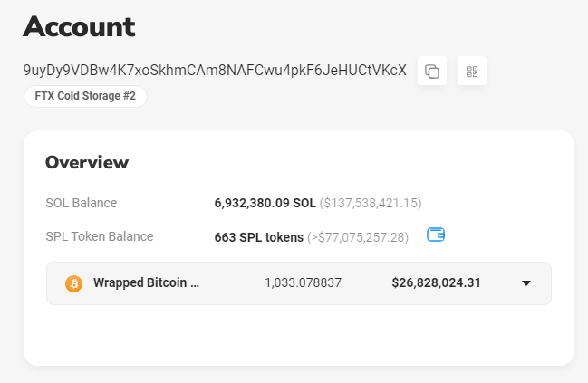The height and width of the screenshot is (383, 588).
Task: Copy the account address to clipboard
Action: click(432, 72)
